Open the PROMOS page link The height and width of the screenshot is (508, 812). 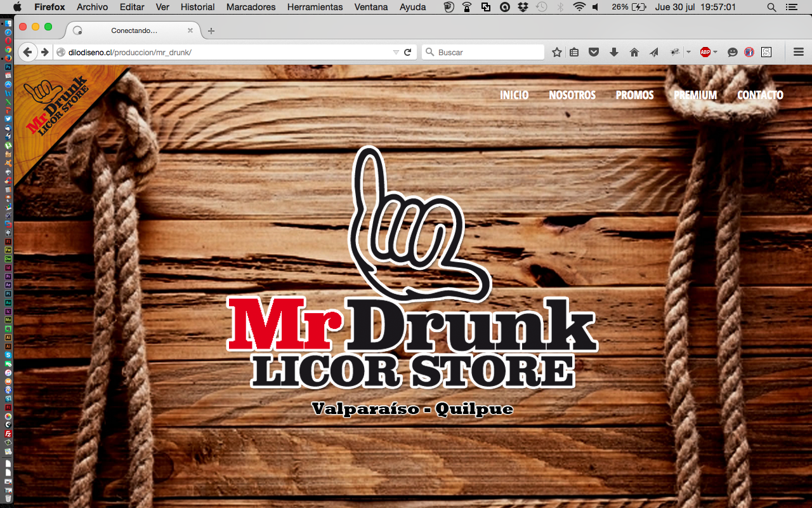pos(635,95)
